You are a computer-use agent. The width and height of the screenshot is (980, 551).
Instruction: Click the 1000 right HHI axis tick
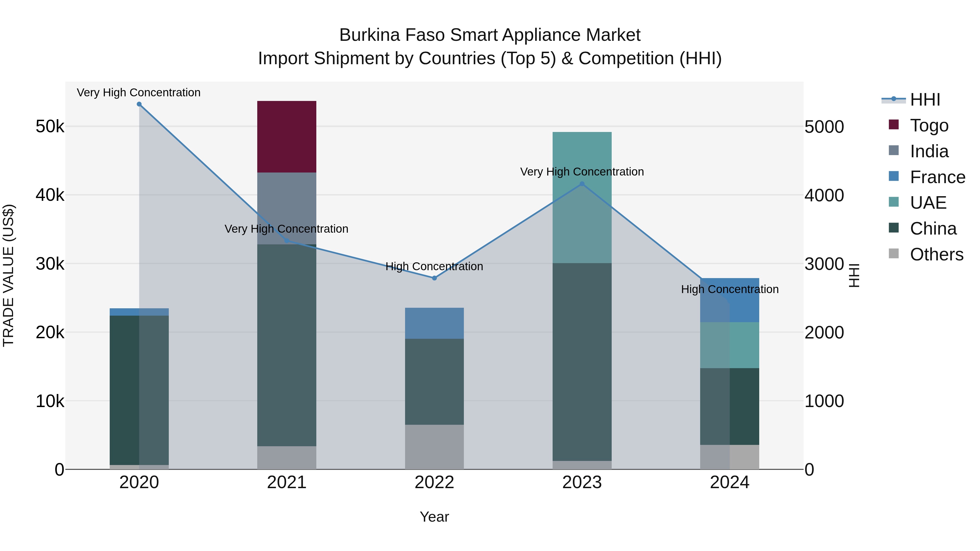pyautogui.click(x=824, y=401)
